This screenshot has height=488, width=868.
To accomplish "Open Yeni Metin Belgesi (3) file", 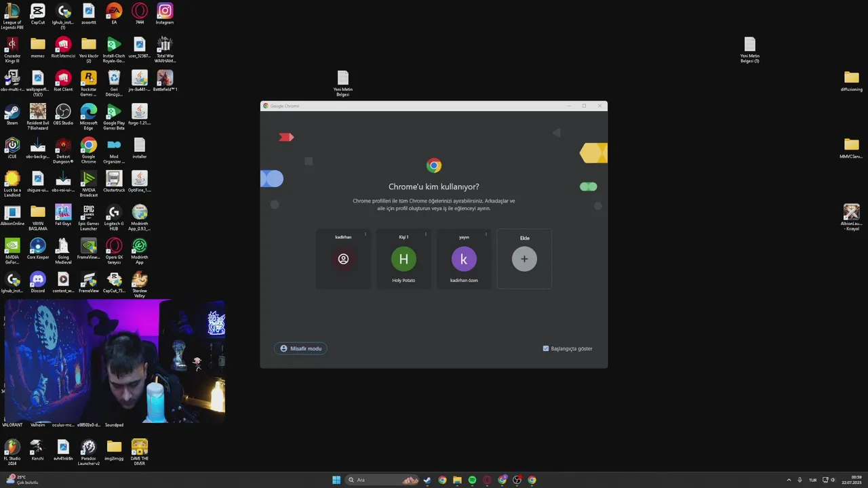I will pos(749,49).
